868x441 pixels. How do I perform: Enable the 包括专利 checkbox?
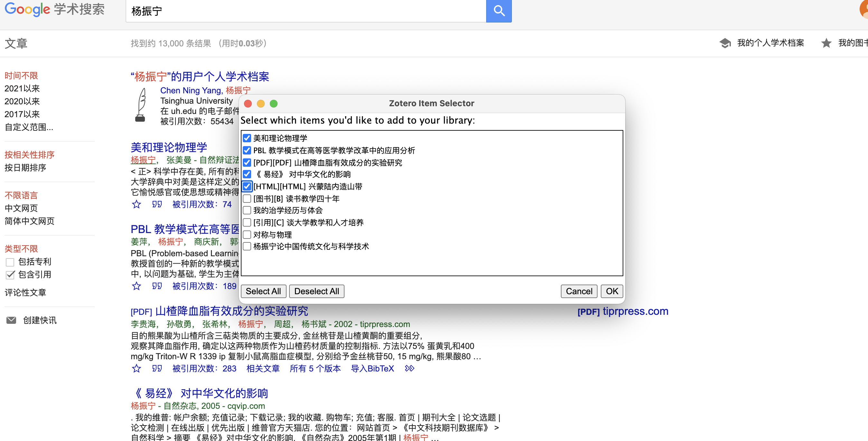click(10, 262)
